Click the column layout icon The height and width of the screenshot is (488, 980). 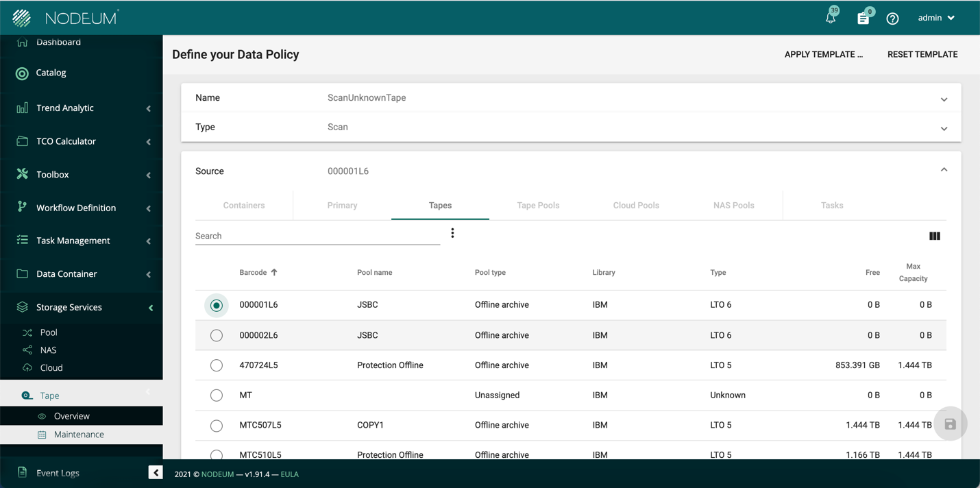934,236
